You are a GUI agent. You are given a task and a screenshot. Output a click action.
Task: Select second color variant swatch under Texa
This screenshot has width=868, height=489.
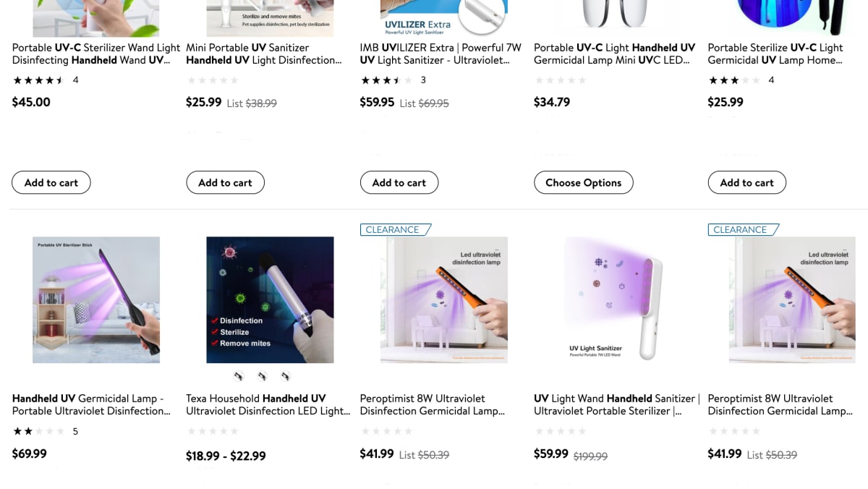coord(262,376)
